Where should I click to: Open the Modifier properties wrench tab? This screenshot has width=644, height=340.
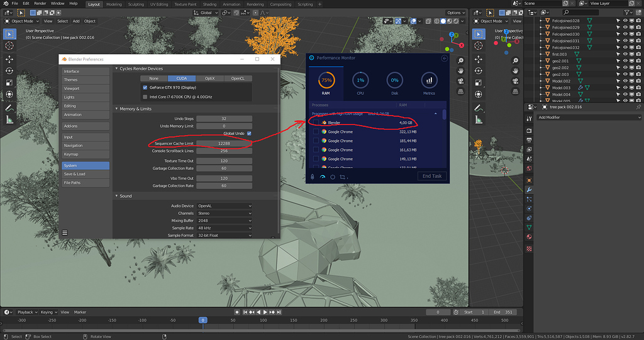(x=529, y=190)
